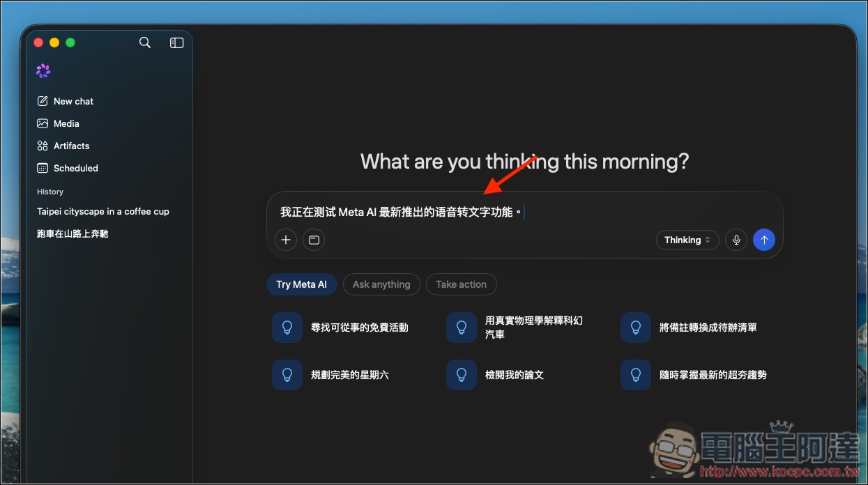This screenshot has height=485, width=868.
Task: Close the window with red button
Action: (38, 43)
